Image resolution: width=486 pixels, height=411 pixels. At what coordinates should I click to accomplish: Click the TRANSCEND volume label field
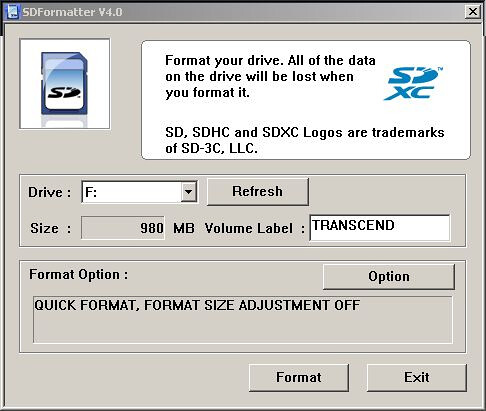tap(380, 228)
